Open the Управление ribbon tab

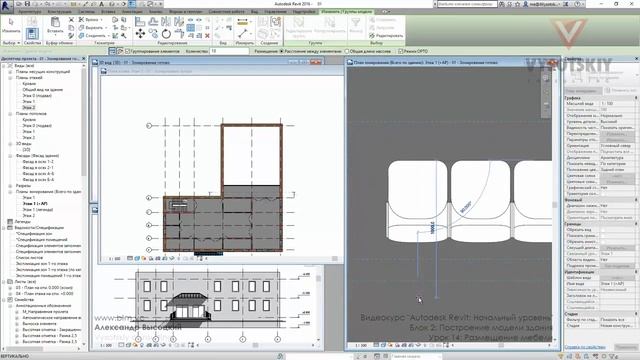coord(275,12)
